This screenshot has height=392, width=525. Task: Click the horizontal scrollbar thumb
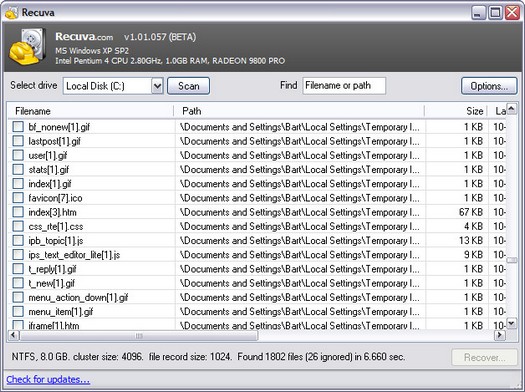(139, 335)
